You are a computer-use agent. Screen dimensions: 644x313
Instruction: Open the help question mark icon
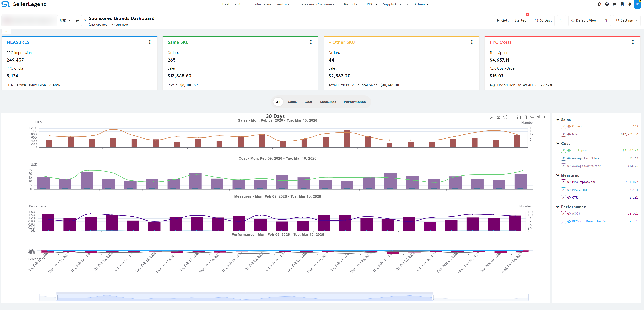click(x=607, y=4)
